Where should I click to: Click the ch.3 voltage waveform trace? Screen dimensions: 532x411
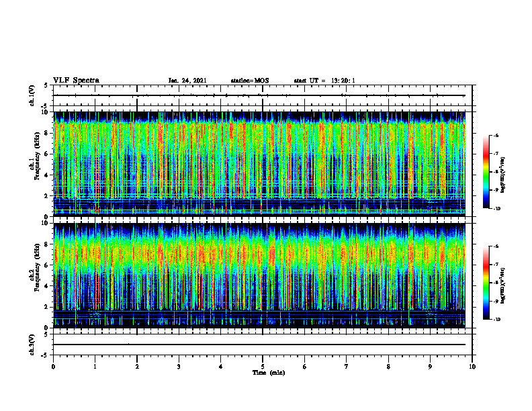pyautogui.click(x=259, y=345)
